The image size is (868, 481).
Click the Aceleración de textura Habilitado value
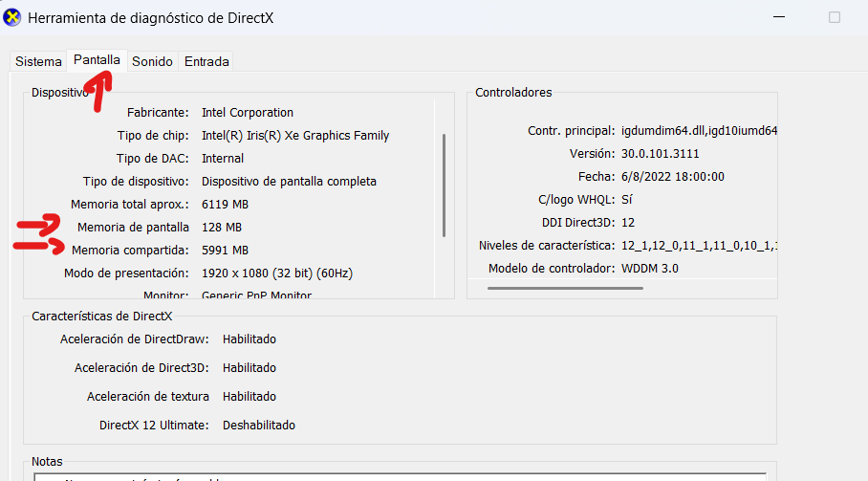(x=250, y=397)
